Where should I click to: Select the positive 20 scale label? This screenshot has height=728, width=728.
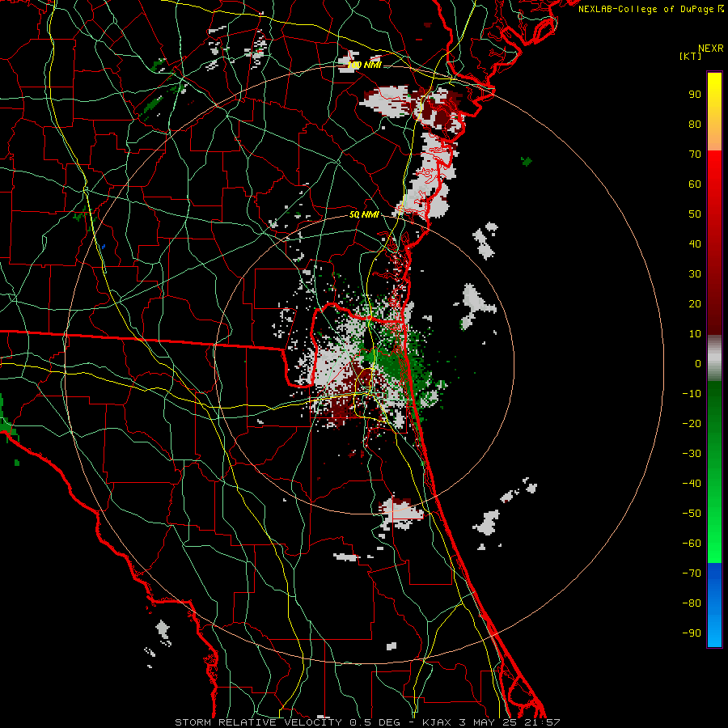tap(695, 303)
